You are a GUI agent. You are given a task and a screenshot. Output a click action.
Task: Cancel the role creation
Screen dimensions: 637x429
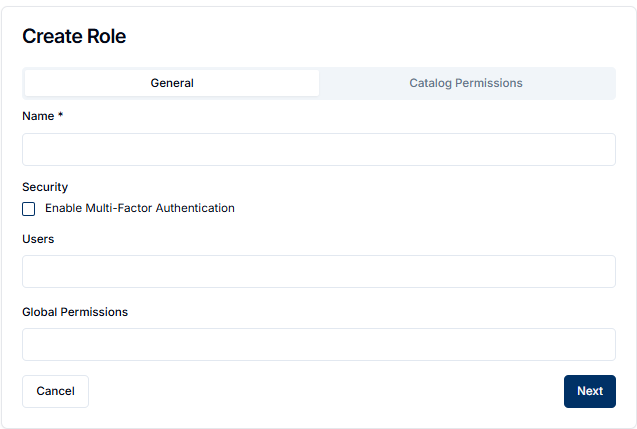55,391
